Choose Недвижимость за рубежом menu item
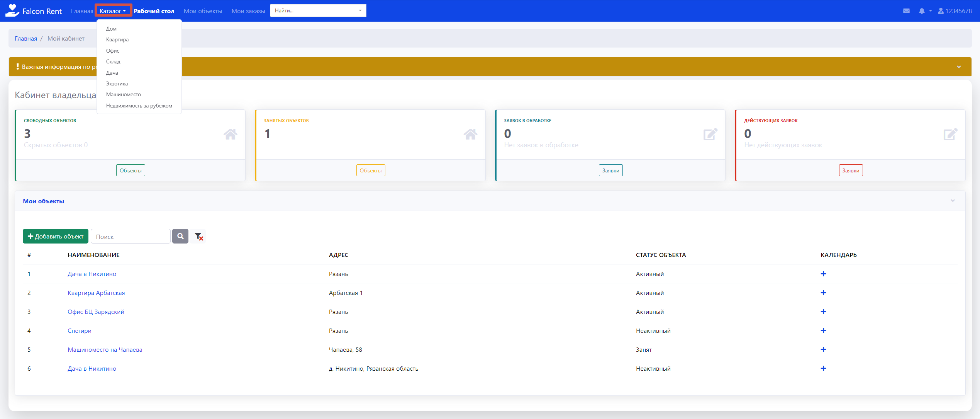The width and height of the screenshot is (980, 419). (x=139, y=106)
